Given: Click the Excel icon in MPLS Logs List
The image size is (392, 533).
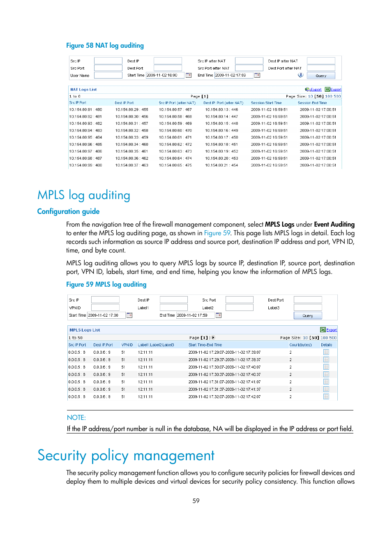Looking at the screenshot, I should [323, 330].
